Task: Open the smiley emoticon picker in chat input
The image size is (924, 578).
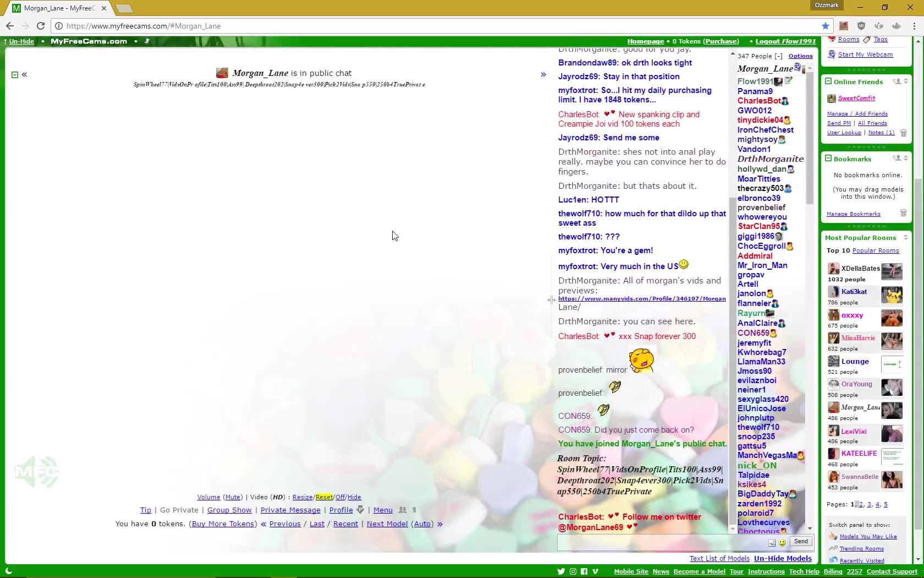Action: pos(782,543)
